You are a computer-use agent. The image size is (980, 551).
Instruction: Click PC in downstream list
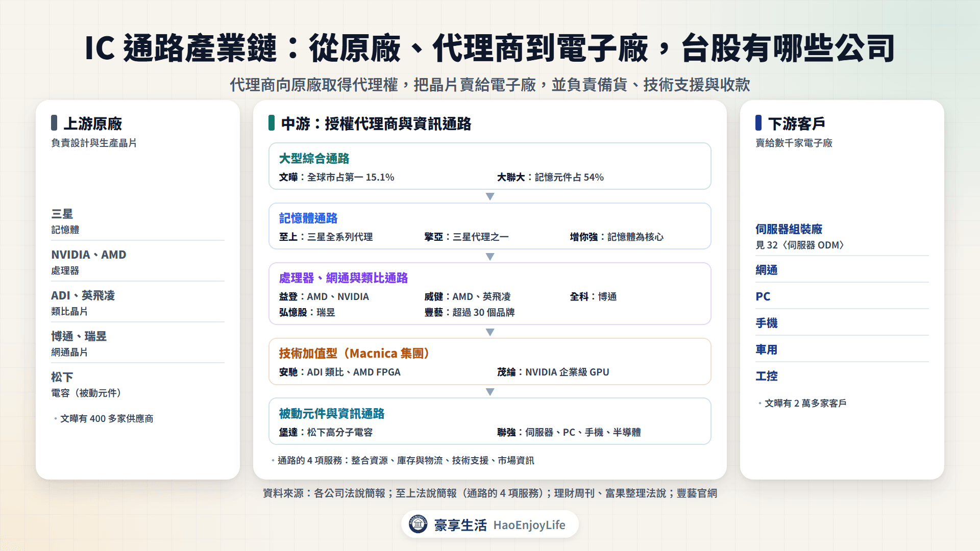point(763,296)
